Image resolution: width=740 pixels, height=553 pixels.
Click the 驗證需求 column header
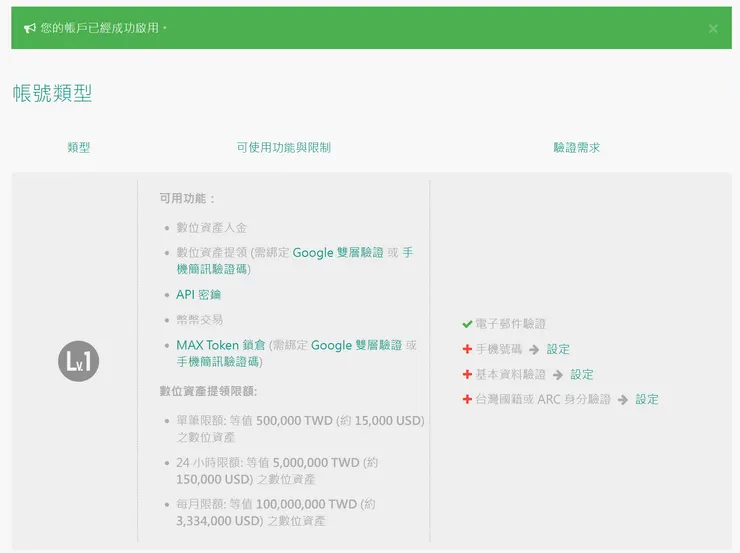pyautogui.click(x=577, y=147)
